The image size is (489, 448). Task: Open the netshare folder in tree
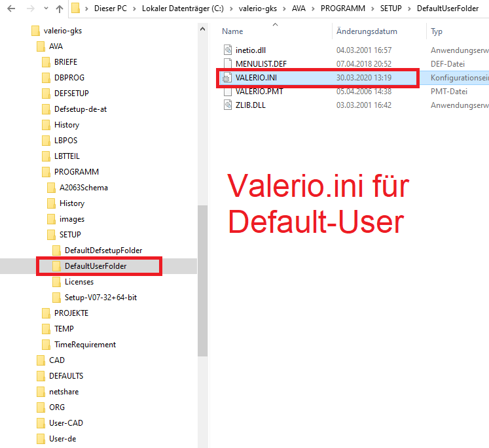63,392
